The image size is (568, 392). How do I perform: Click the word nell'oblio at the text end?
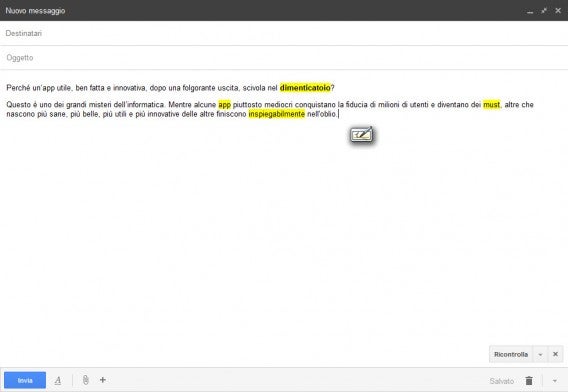point(322,114)
